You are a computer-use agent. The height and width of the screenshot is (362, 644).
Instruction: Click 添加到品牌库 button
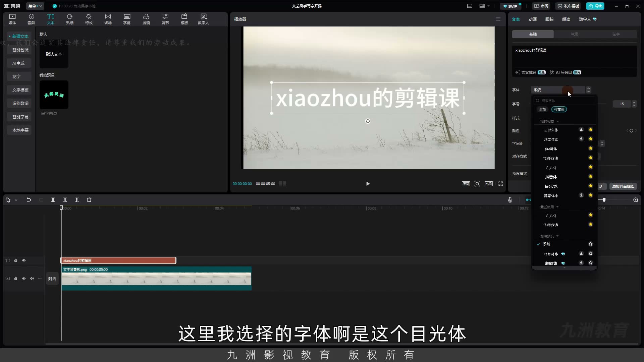coord(623,186)
